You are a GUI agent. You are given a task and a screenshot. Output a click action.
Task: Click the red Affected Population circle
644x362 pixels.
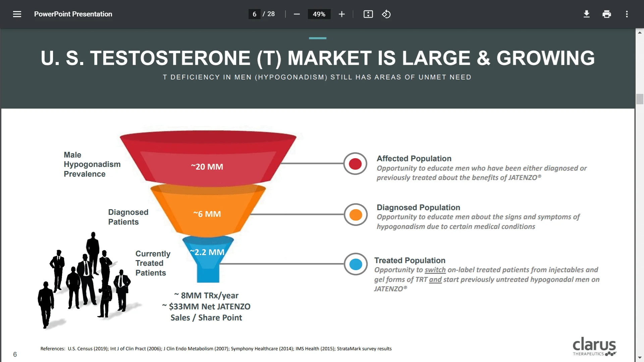click(355, 164)
